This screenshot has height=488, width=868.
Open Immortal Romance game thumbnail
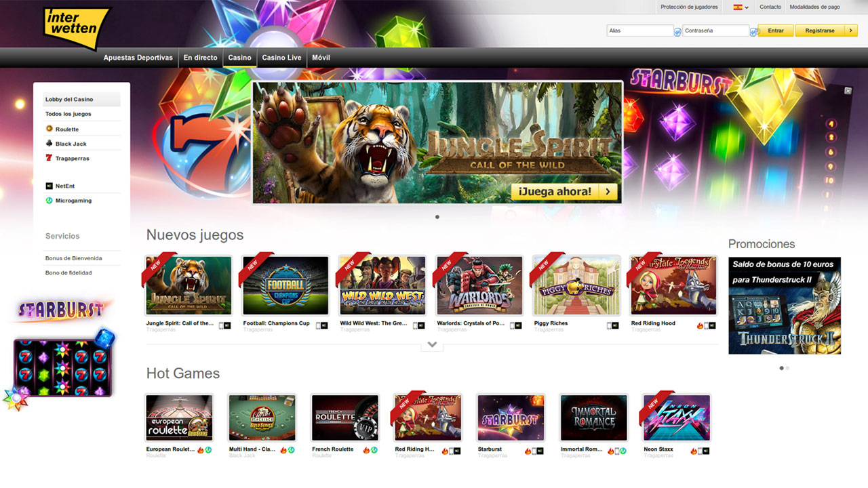tap(594, 418)
